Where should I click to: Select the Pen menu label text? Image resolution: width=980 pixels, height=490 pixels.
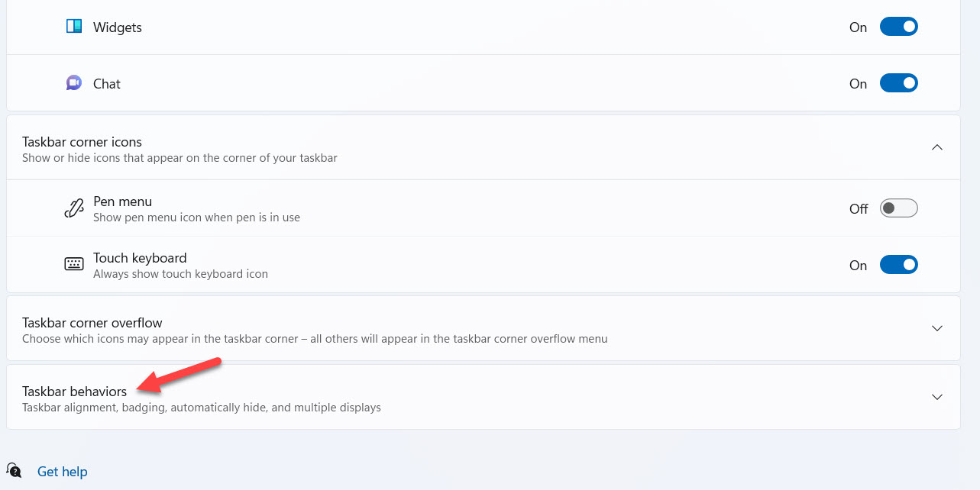click(123, 201)
